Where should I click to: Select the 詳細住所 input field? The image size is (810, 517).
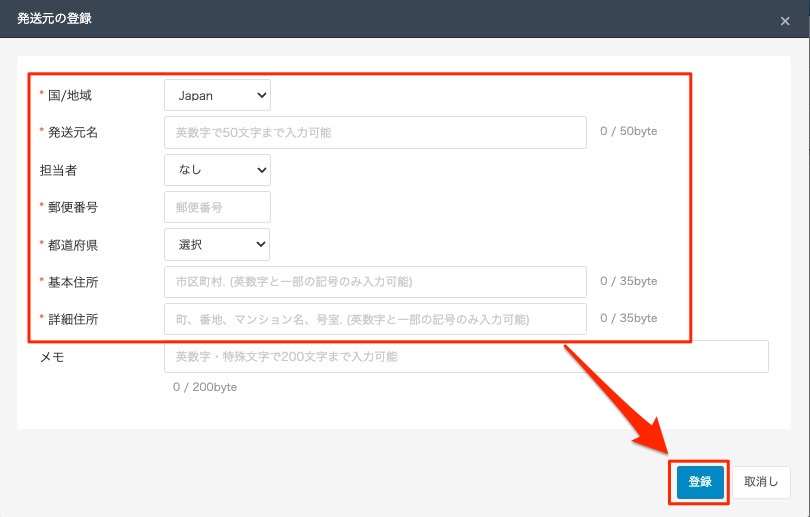click(375, 319)
